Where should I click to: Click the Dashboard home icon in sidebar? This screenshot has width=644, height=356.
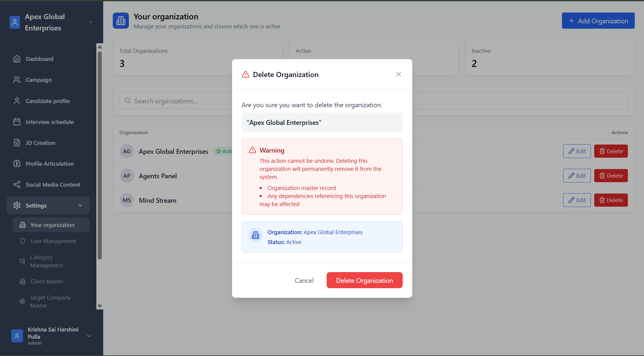pyautogui.click(x=17, y=59)
